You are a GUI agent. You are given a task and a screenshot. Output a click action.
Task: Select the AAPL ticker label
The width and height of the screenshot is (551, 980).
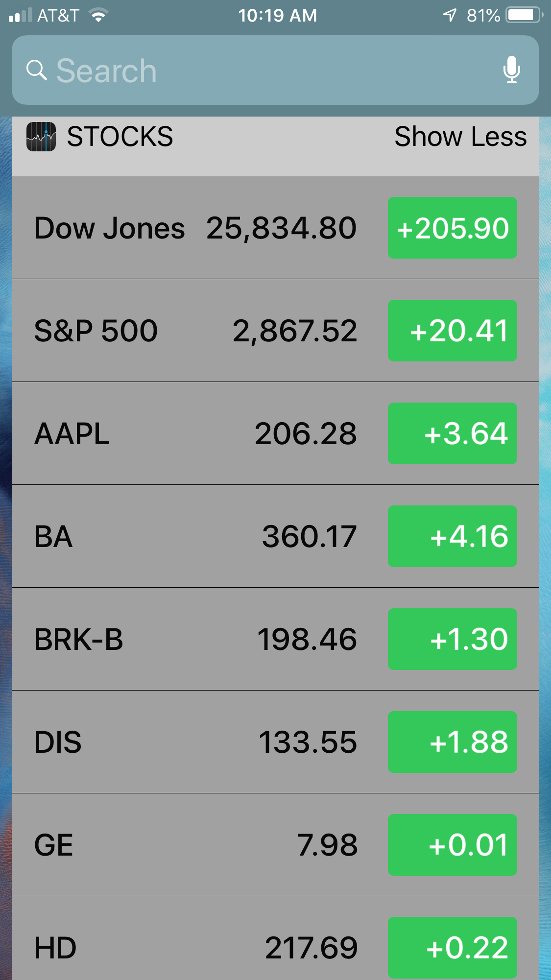point(72,434)
